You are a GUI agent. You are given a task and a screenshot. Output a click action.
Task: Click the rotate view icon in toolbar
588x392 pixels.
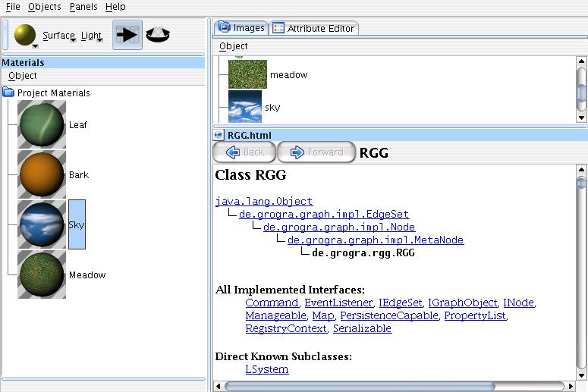pos(158,34)
